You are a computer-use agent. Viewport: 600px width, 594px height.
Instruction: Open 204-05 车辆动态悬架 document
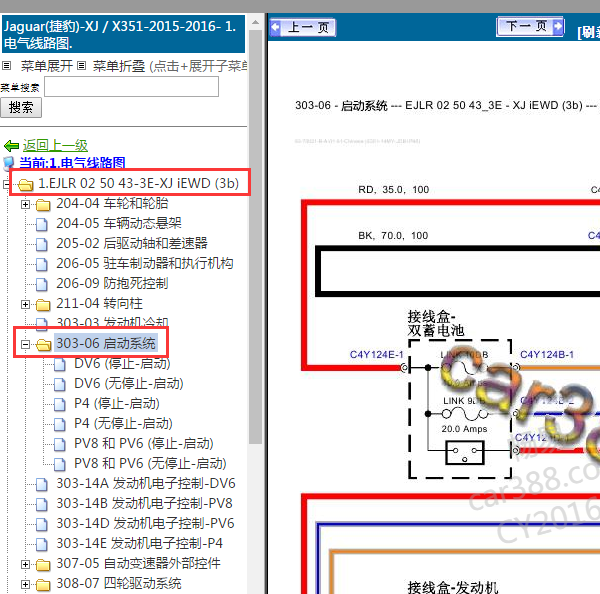(119, 223)
